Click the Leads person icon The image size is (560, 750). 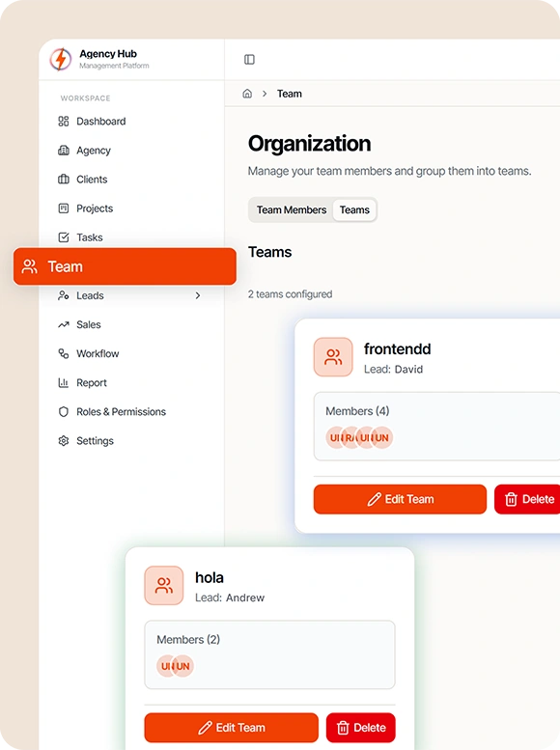tap(63, 295)
